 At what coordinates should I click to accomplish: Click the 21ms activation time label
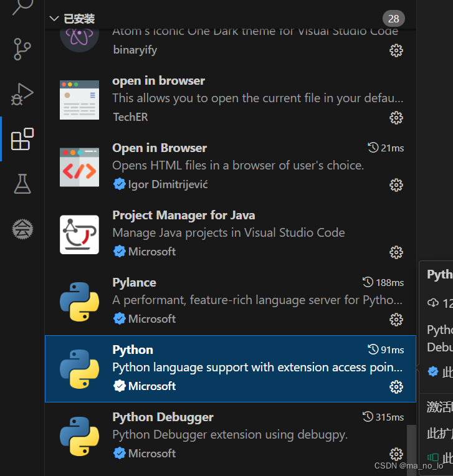(393, 148)
